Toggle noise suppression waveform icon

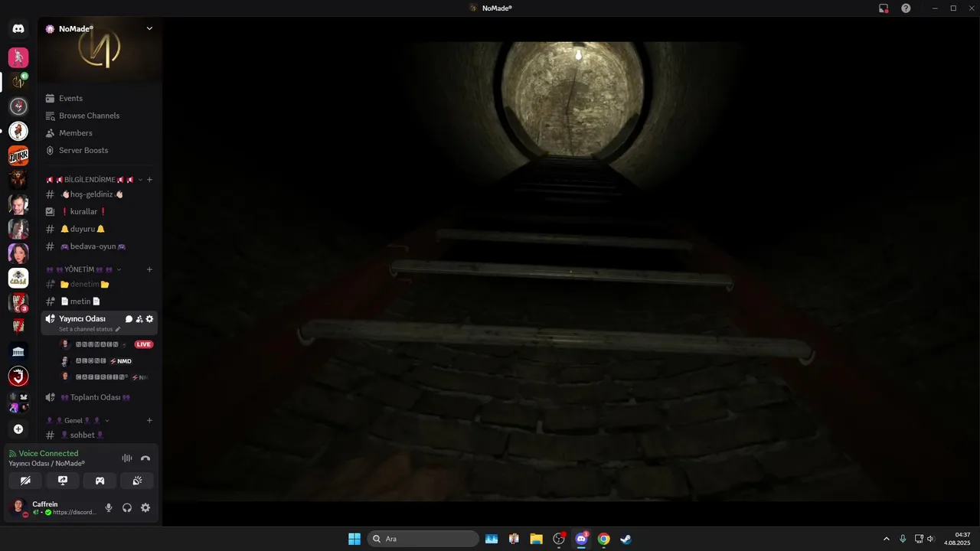pyautogui.click(x=127, y=458)
